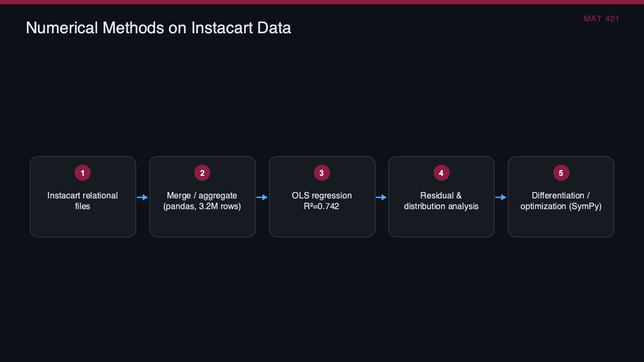Screen dimensions: 644x362
Task: Click arrow between steps 1 and 2
Action: (x=142, y=197)
